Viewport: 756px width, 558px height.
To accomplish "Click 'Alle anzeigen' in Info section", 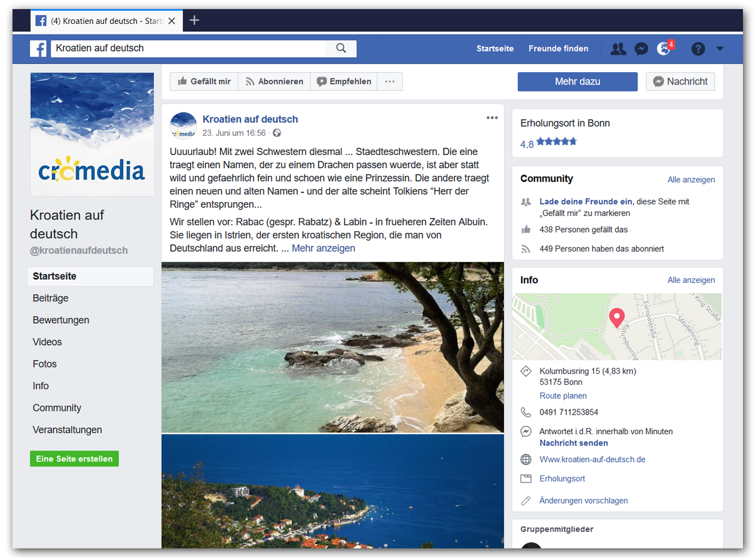I will (691, 280).
